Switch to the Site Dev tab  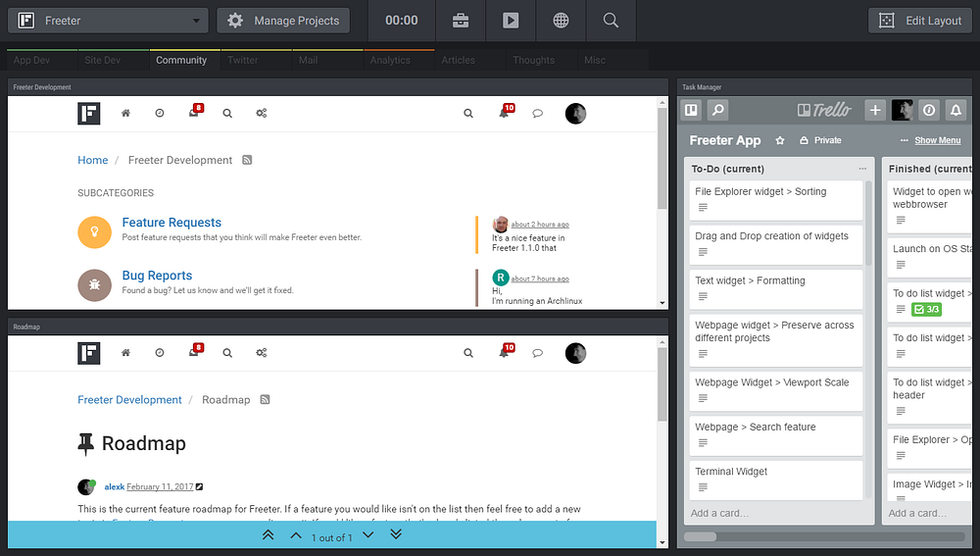(113, 60)
